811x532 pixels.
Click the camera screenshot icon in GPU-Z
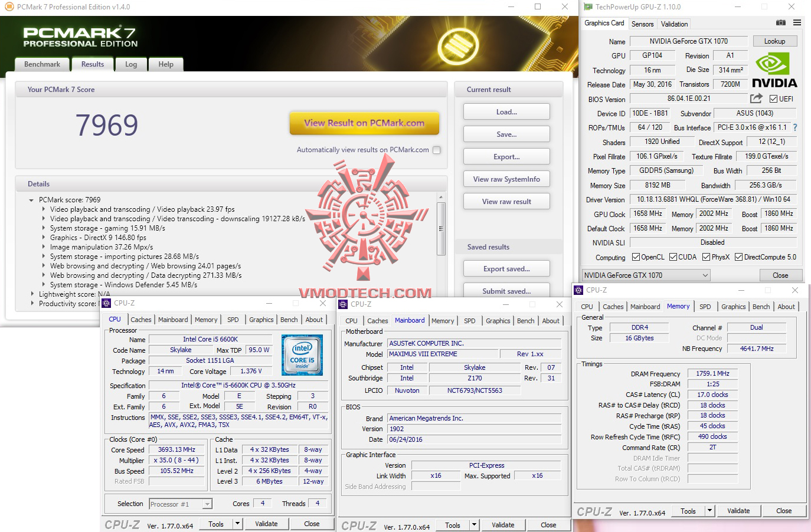[780, 22]
